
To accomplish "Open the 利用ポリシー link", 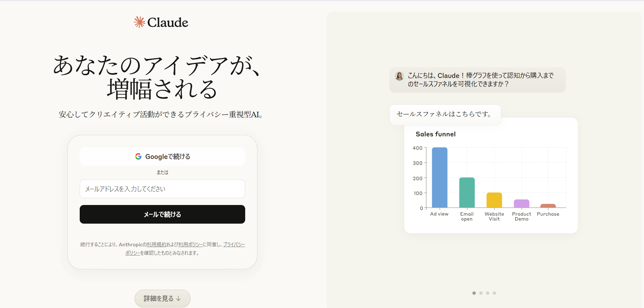I will (190, 244).
